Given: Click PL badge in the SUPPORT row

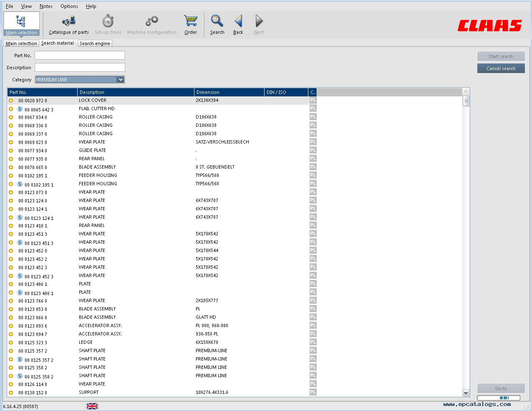Looking at the screenshot, I should (313, 392).
